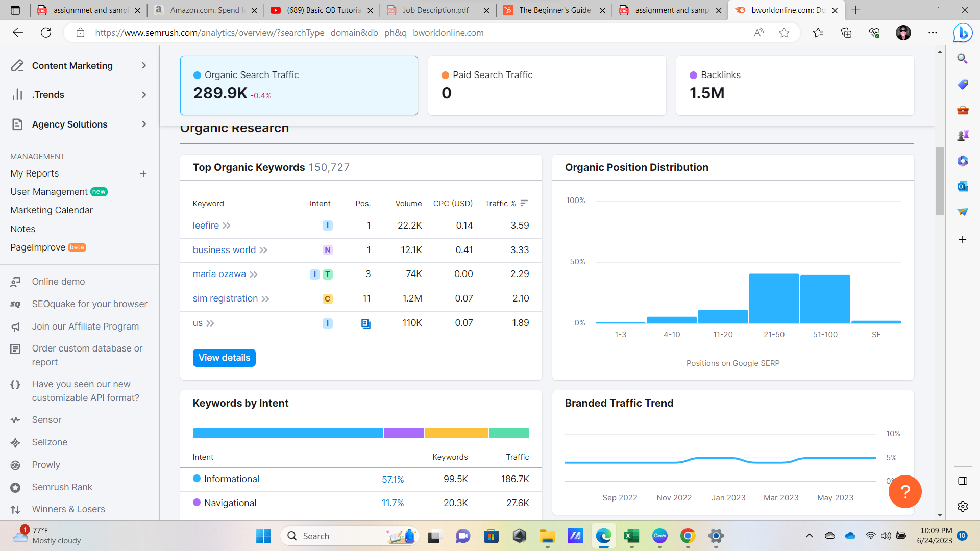Click the 21-50 position distribution bar
The image size is (980, 551).
pos(774,298)
